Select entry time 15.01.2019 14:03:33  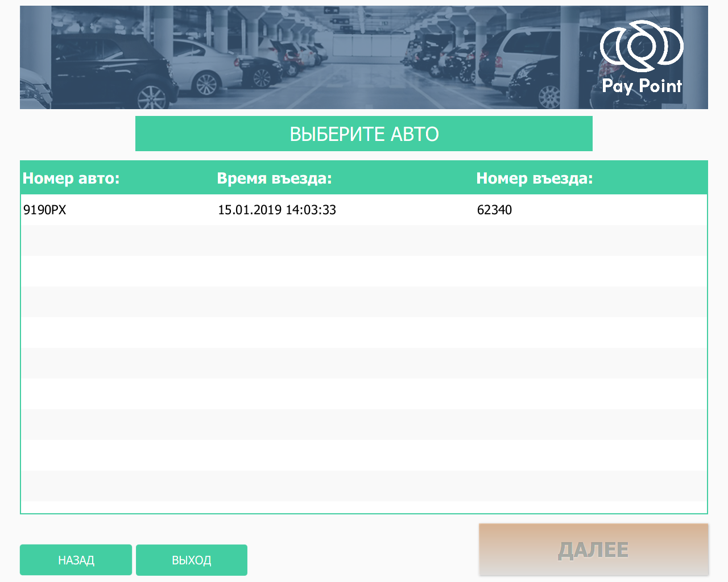coord(277,210)
